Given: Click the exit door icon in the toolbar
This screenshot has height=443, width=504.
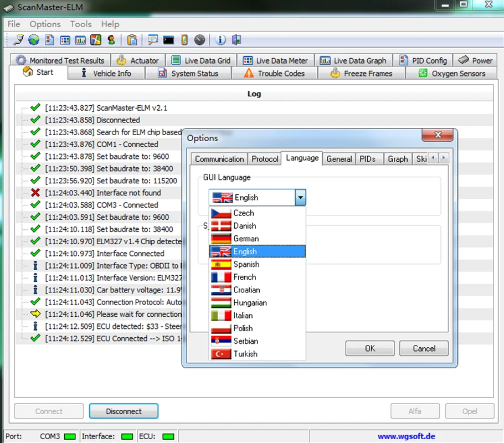Looking at the screenshot, I should point(236,39).
